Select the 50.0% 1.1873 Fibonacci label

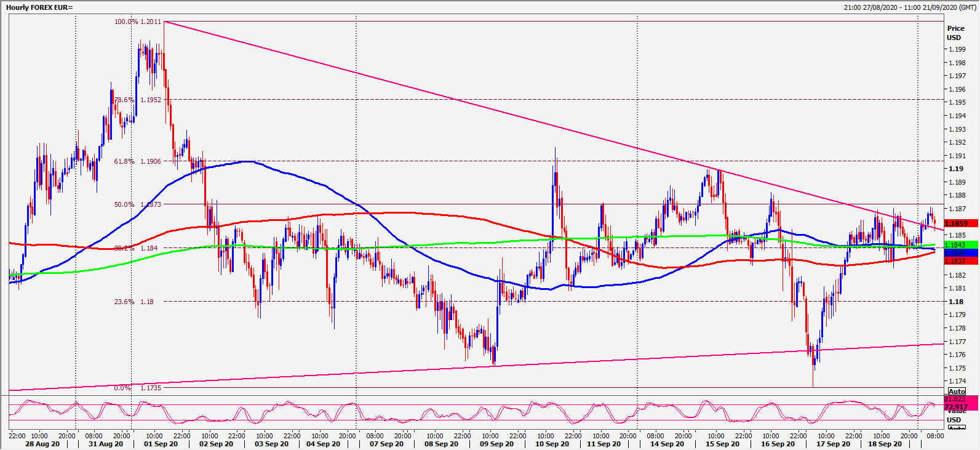click(x=138, y=204)
